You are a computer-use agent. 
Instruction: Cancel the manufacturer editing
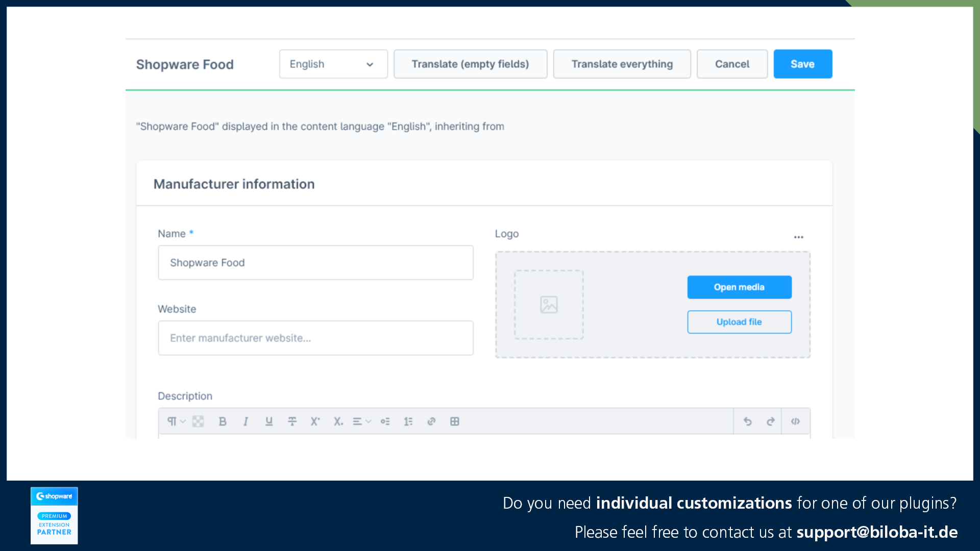click(732, 64)
